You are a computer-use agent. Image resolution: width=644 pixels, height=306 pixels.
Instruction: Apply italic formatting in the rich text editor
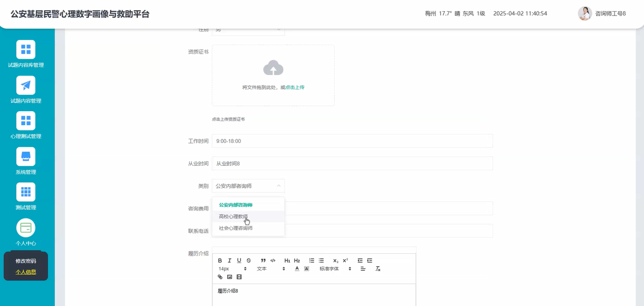pyautogui.click(x=229, y=260)
